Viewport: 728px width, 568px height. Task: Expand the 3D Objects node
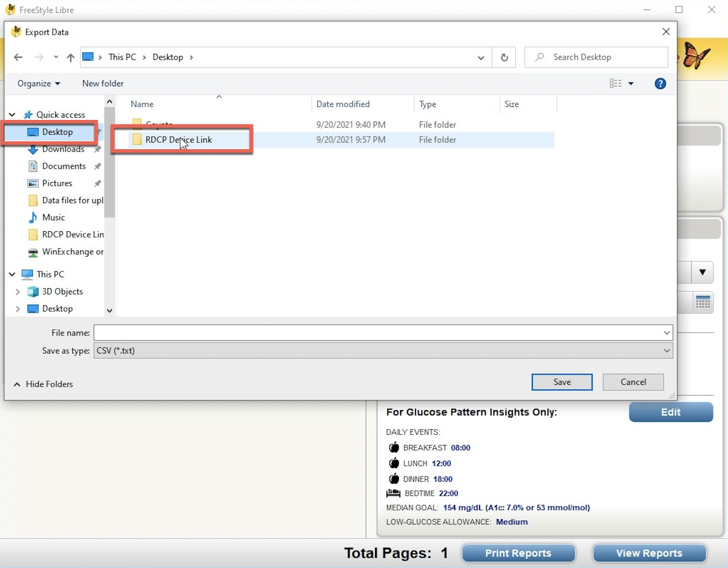pyautogui.click(x=18, y=292)
